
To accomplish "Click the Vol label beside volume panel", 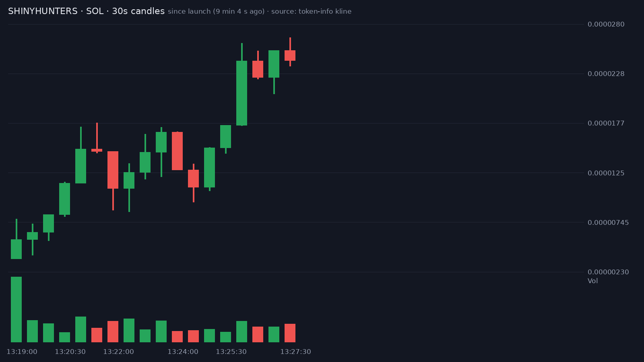I will (592, 281).
